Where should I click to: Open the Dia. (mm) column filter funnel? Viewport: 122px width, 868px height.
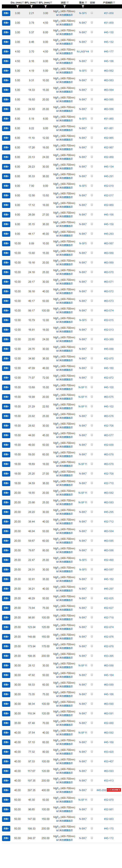click(17, 6)
